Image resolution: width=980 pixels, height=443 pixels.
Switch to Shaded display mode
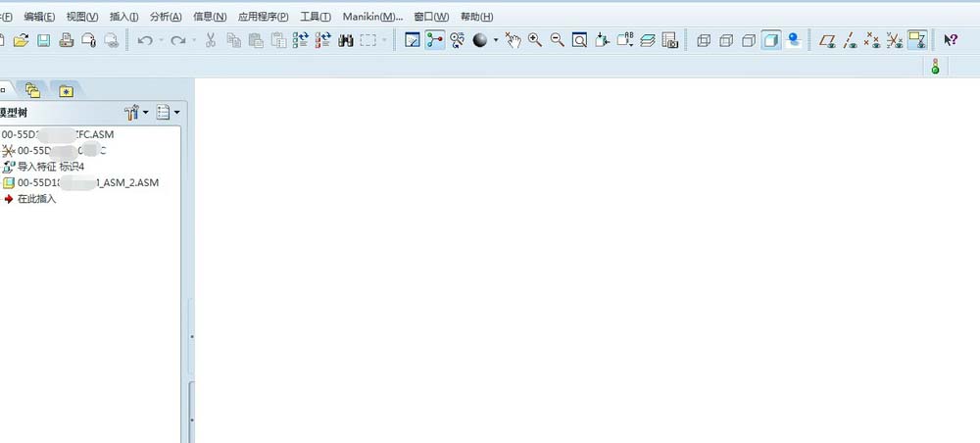[x=771, y=40]
